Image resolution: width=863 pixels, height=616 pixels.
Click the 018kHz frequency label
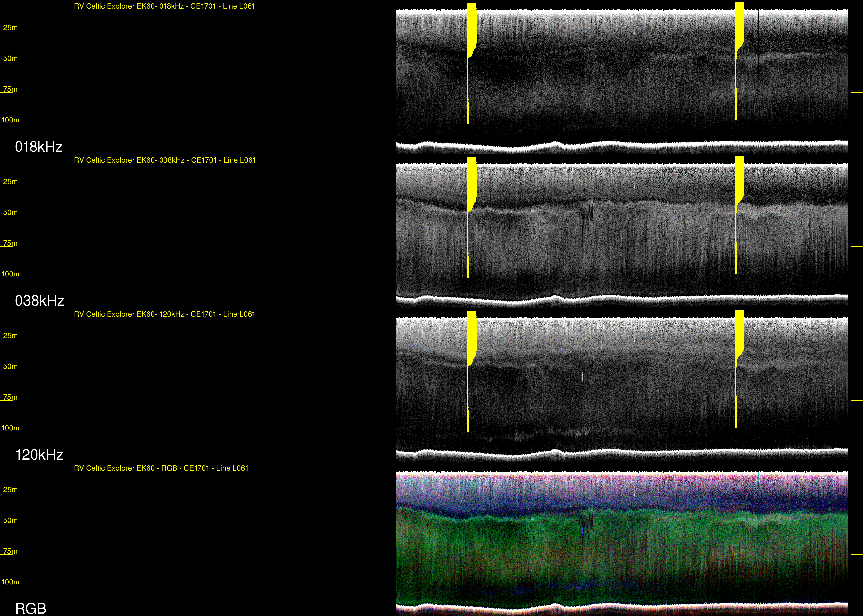click(x=38, y=147)
